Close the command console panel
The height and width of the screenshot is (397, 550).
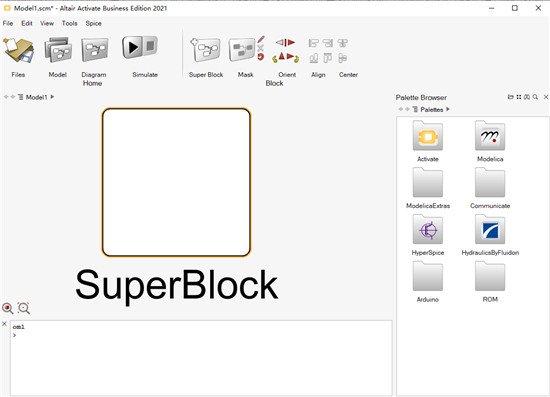coord(5,324)
